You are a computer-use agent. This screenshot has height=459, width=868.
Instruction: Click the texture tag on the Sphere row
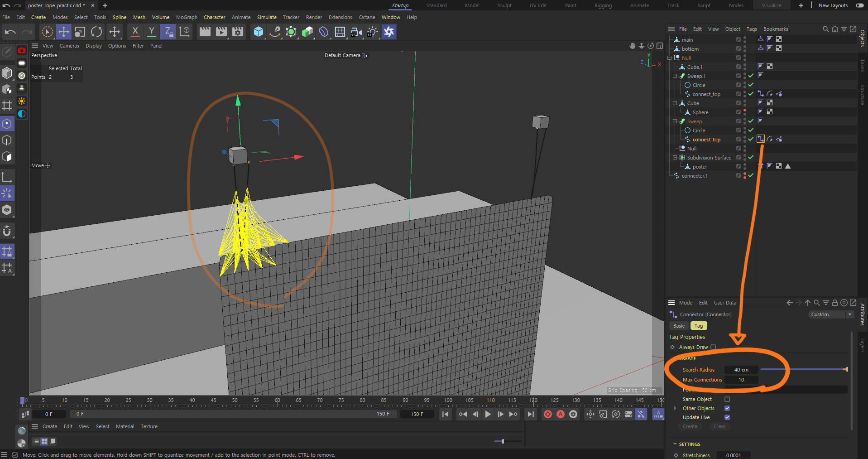pos(770,112)
